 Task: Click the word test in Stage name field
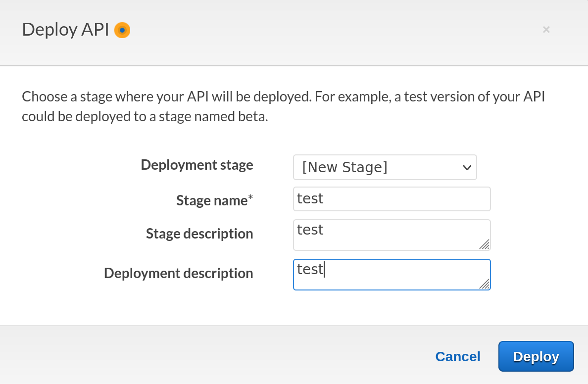[310, 199]
